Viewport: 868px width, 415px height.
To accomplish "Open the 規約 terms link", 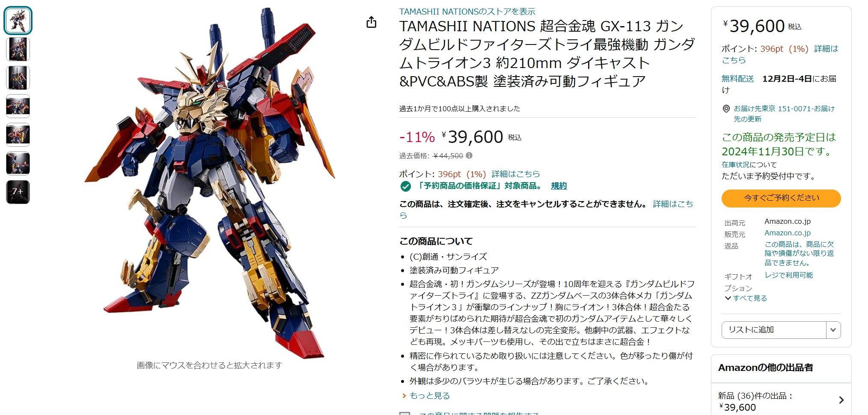I will (x=559, y=186).
